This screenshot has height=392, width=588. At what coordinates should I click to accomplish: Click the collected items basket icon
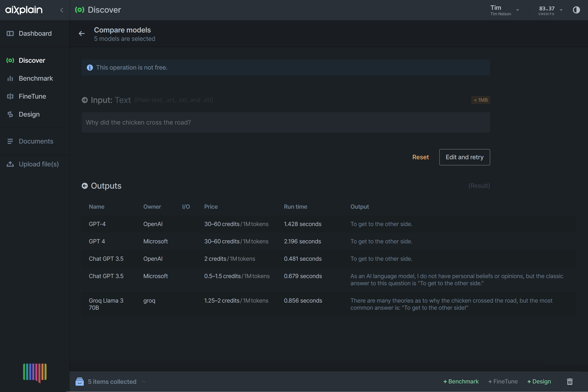pos(79,382)
